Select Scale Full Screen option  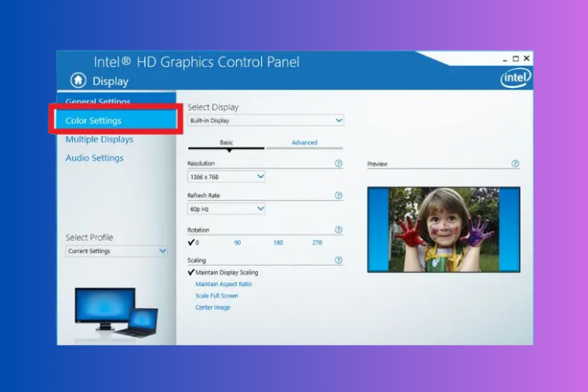216,296
